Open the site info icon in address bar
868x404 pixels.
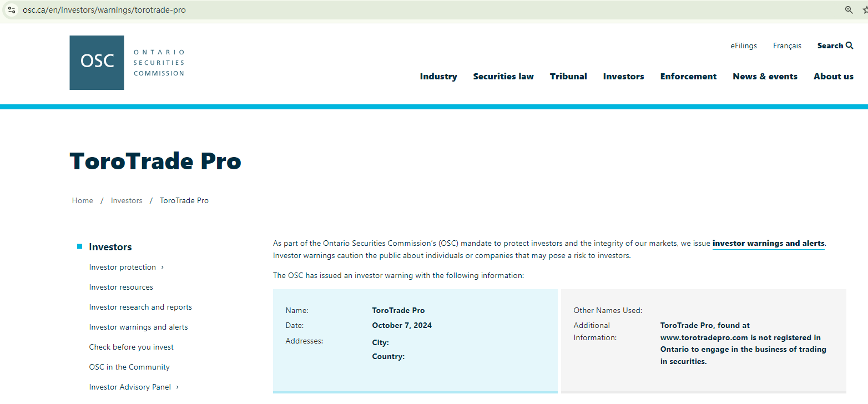click(12, 10)
